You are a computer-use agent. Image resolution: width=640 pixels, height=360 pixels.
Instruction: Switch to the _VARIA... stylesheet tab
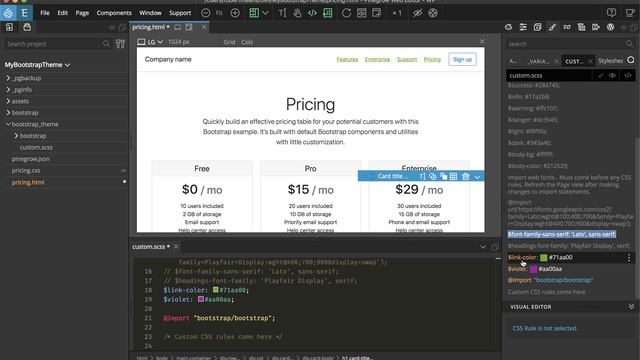point(538,61)
